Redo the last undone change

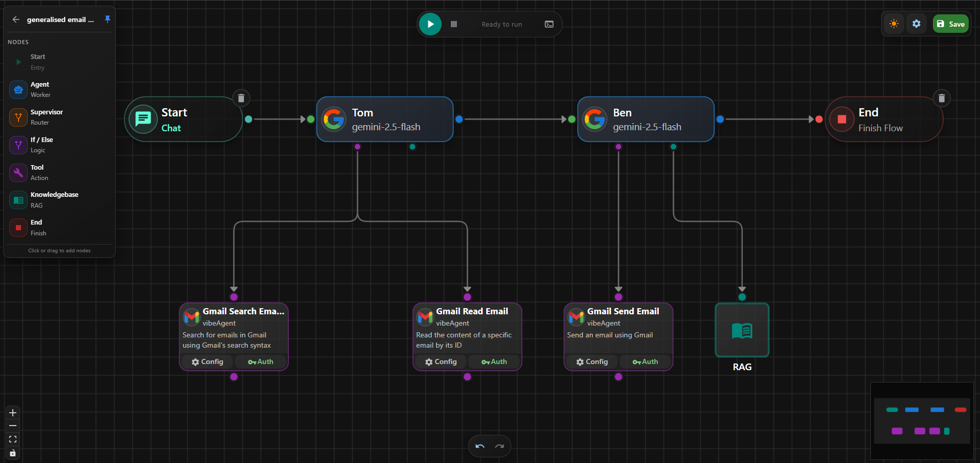[499, 446]
